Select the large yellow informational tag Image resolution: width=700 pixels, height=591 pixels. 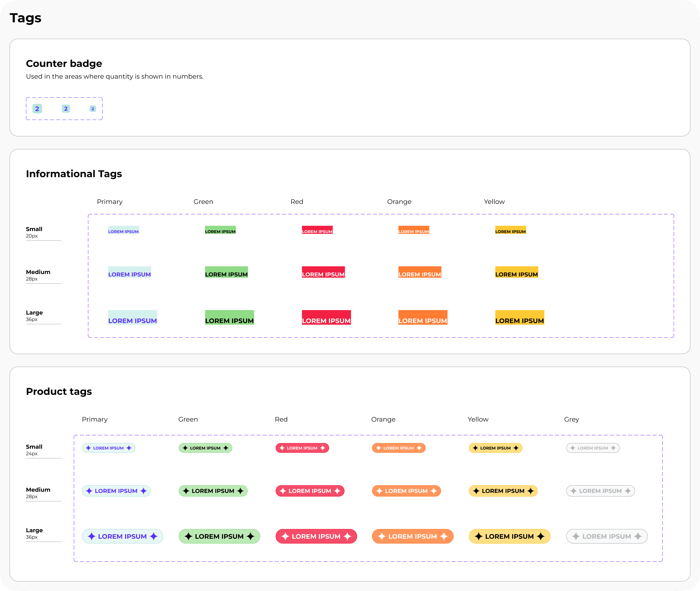tap(519, 318)
